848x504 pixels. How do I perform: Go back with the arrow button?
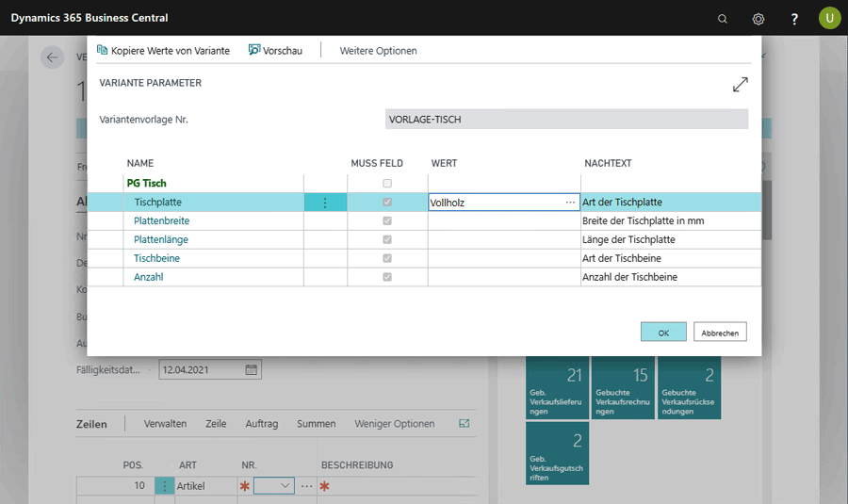[x=52, y=57]
